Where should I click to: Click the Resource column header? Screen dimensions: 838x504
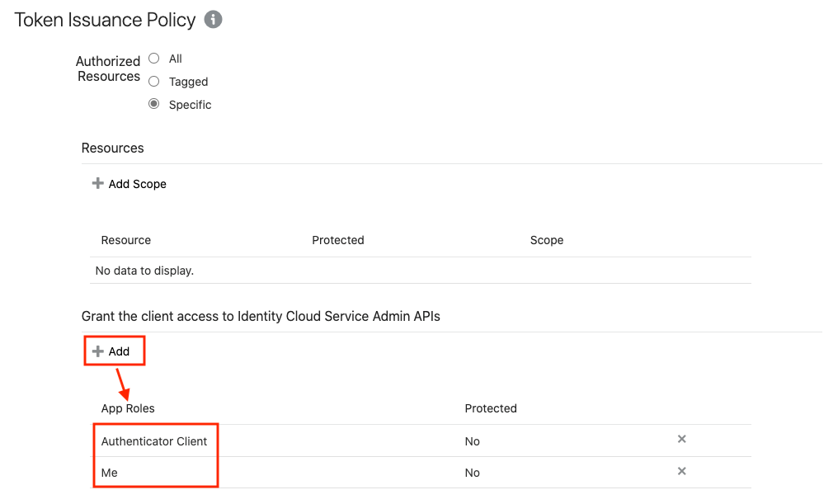[126, 240]
